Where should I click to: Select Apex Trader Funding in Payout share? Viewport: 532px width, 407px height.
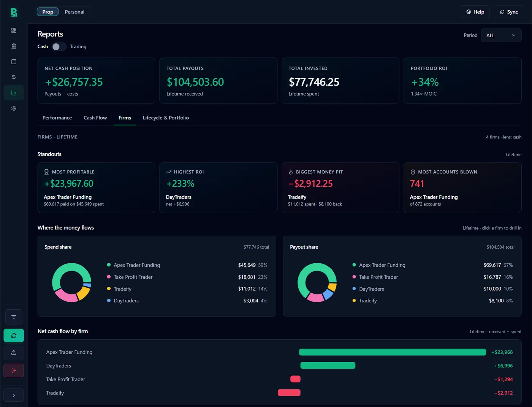433,265
